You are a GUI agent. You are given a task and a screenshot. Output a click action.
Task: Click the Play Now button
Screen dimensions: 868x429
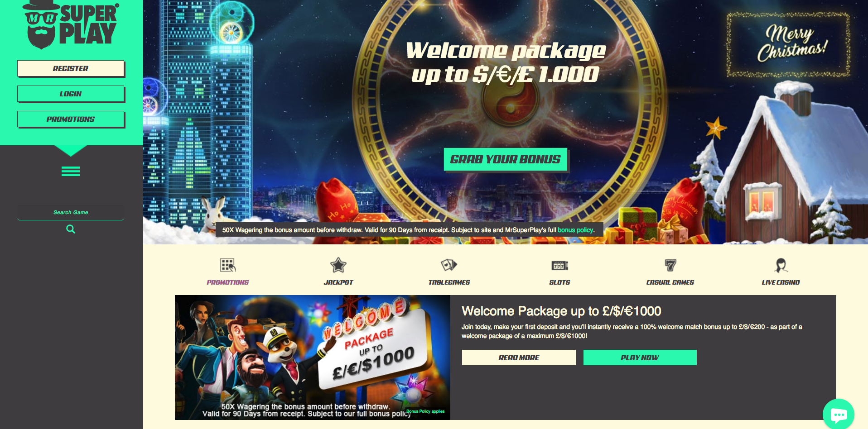[x=640, y=357]
